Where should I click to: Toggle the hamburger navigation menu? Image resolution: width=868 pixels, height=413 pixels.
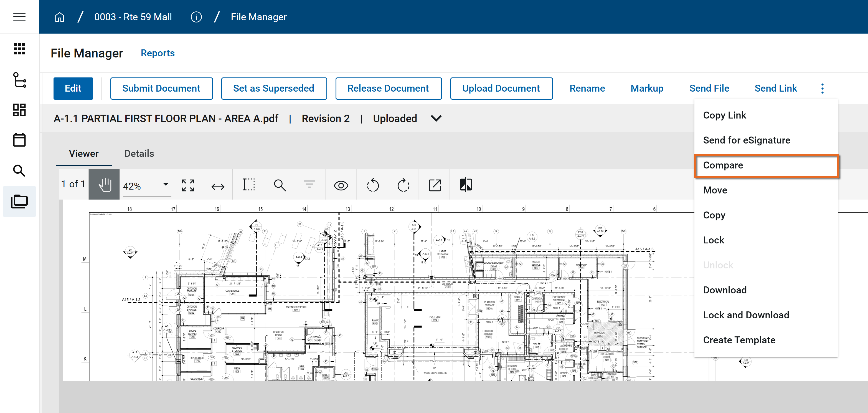coord(19,17)
